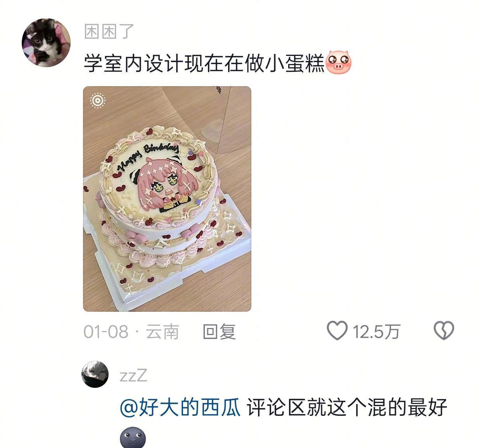Tap the live photo icon on the cake image
This screenshot has height=448, width=481.
click(98, 101)
